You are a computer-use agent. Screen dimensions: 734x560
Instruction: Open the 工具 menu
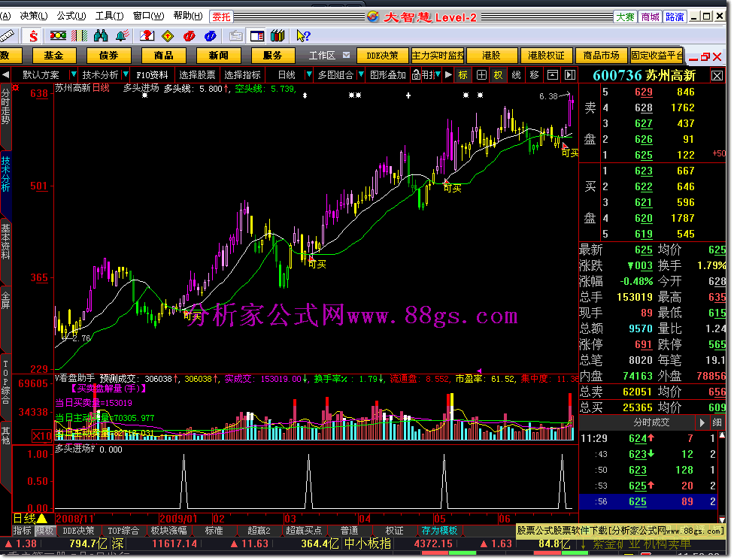click(x=109, y=16)
